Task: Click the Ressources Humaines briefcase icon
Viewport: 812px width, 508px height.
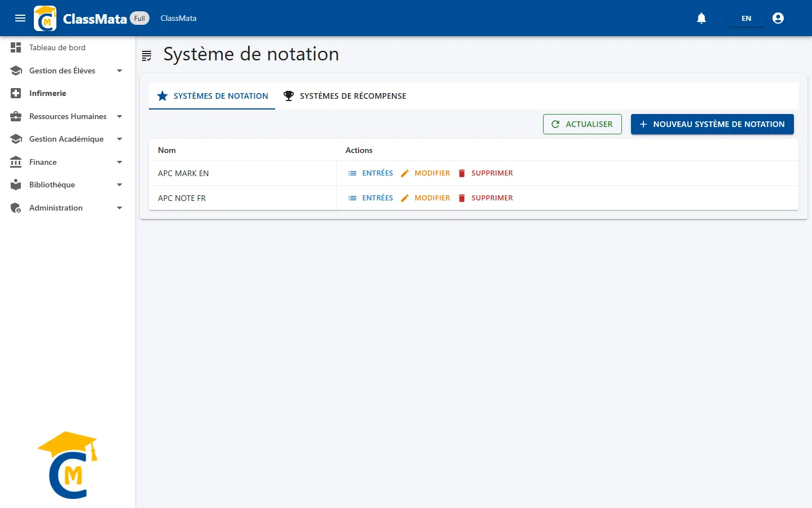Action: coord(16,116)
